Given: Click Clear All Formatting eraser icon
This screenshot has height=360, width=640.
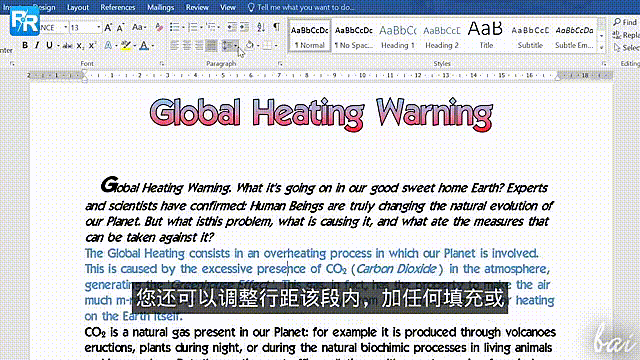Looking at the screenshot, I should pyautogui.click(x=159, y=27).
